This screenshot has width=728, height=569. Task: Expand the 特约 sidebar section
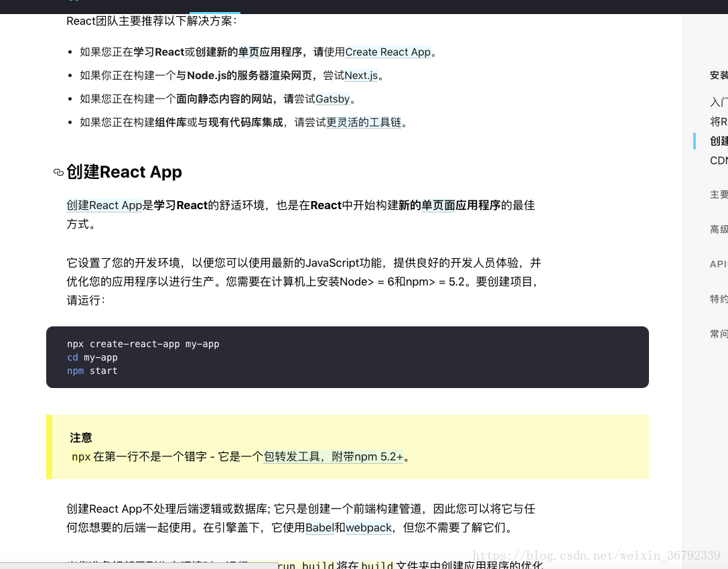click(719, 299)
